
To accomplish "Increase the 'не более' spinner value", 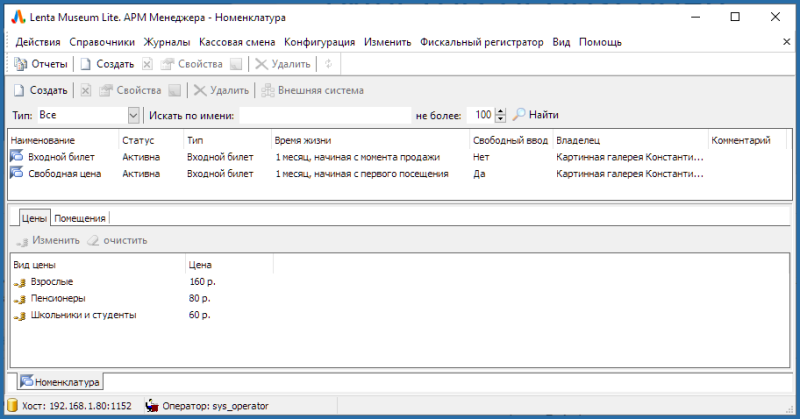I will coord(501,111).
